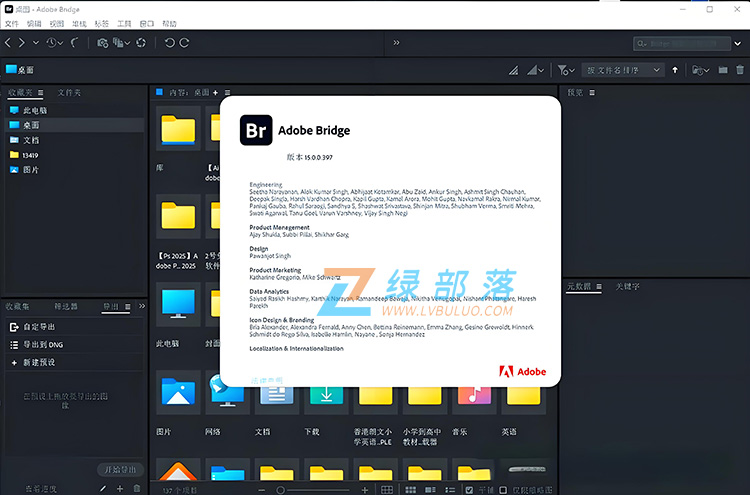Viewport: 750px width, 495px height.
Task: Click the thumbnail quality icon
Action: coord(513,70)
